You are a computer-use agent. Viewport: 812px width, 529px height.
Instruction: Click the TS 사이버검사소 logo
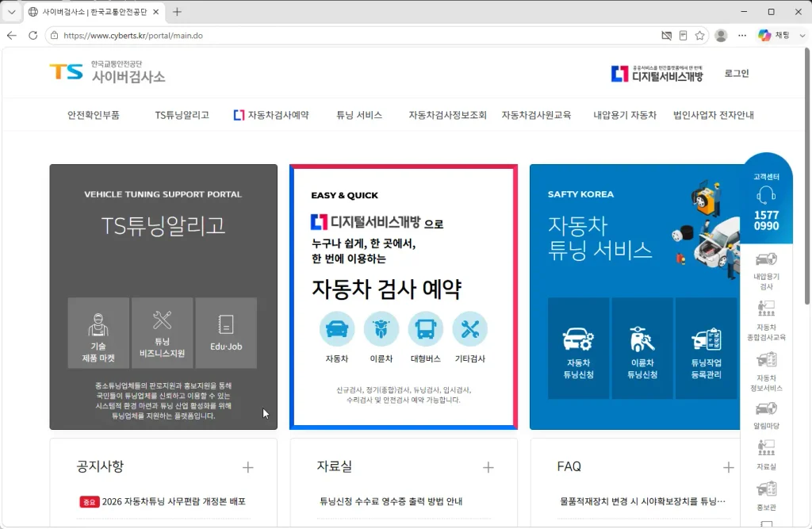[107, 72]
